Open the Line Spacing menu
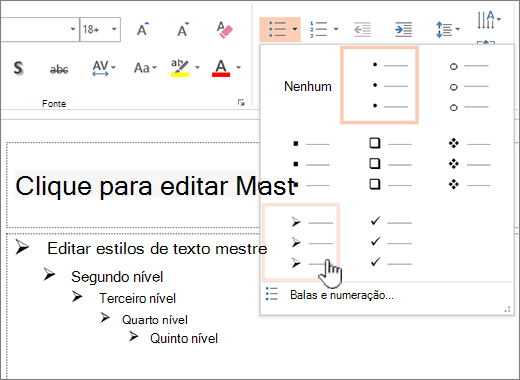 tap(448, 29)
